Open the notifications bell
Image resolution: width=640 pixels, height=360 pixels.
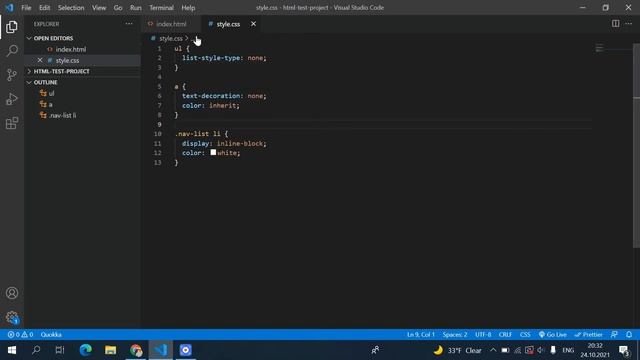tap(629, 335)
